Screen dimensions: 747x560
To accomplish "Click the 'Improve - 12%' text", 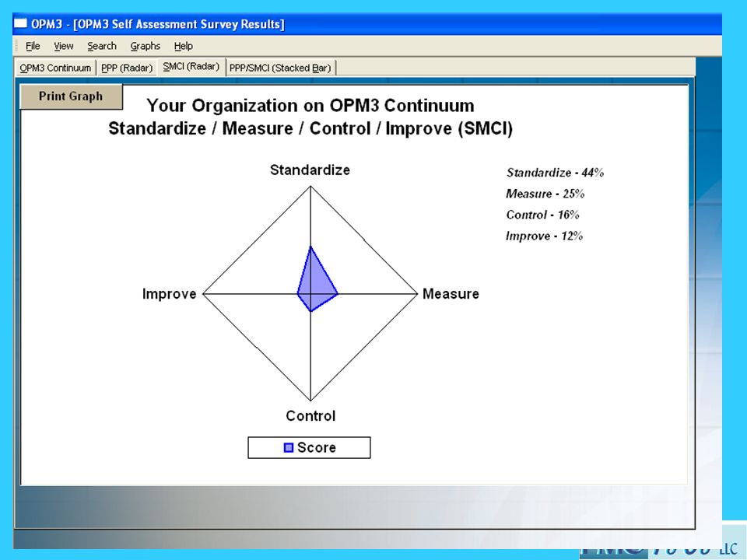I will [544, 236].
